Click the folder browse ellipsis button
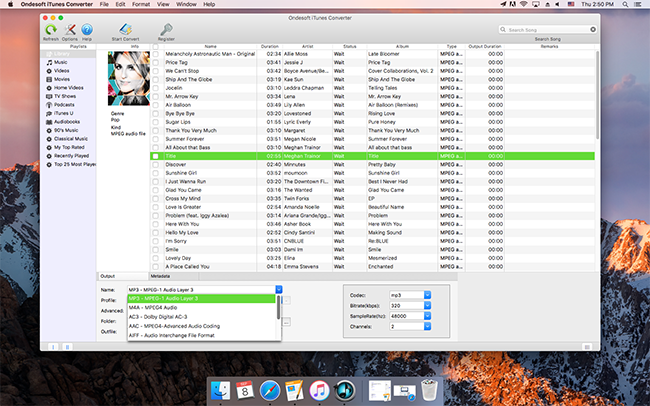 coord(286,322)
